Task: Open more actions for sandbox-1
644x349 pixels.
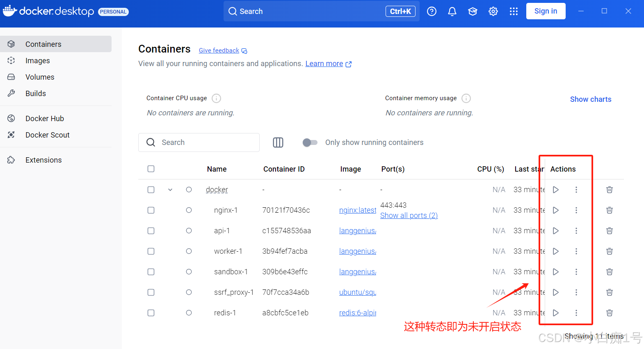Action: pos(576,272)
